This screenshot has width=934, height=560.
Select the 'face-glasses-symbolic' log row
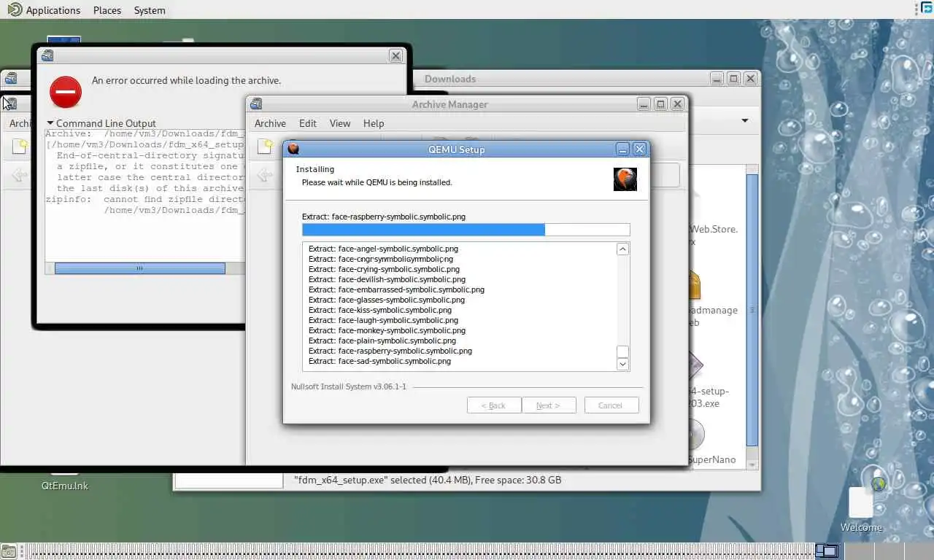387,300
